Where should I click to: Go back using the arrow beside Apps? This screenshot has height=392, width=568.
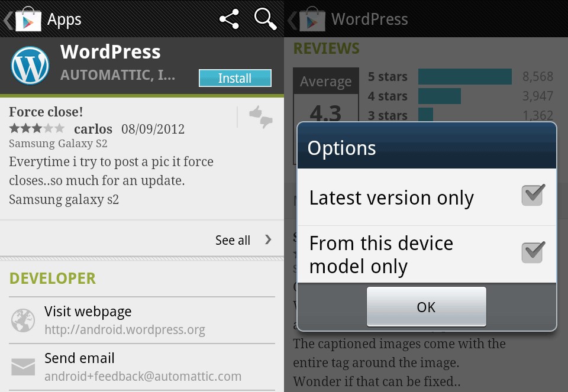pyautogui.click(x=8, y=20)
